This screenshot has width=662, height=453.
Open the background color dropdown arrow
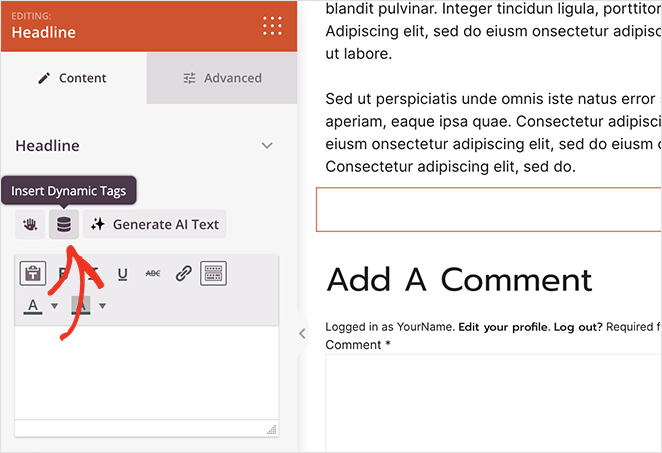[x=102, y=306]
